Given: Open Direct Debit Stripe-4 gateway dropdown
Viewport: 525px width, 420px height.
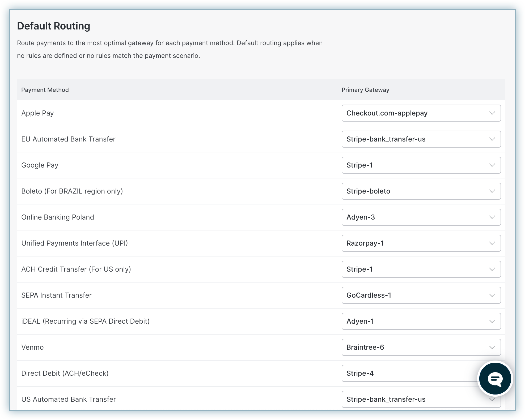Looking at the screenshot, I should point(409,373).
